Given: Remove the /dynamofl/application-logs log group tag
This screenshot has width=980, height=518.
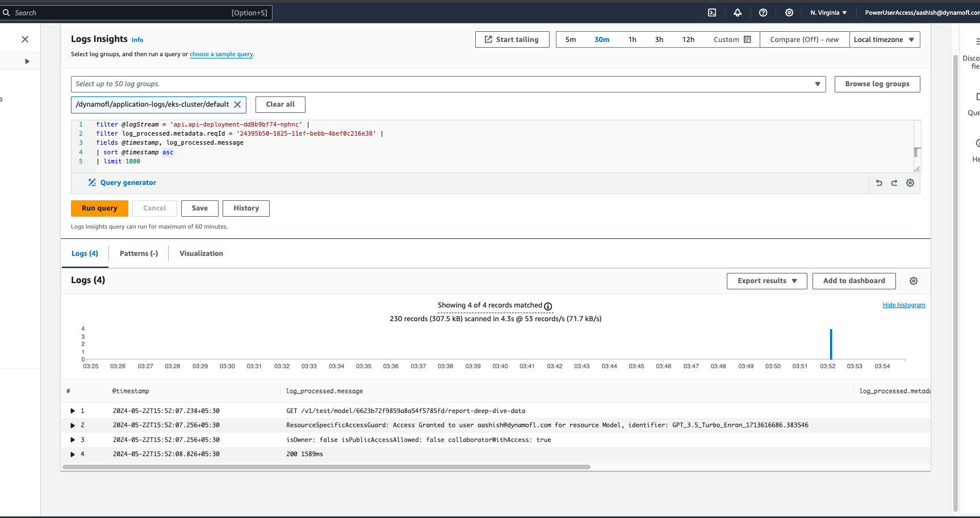Looking at the screenshot, I should click(x=237, y=104).
